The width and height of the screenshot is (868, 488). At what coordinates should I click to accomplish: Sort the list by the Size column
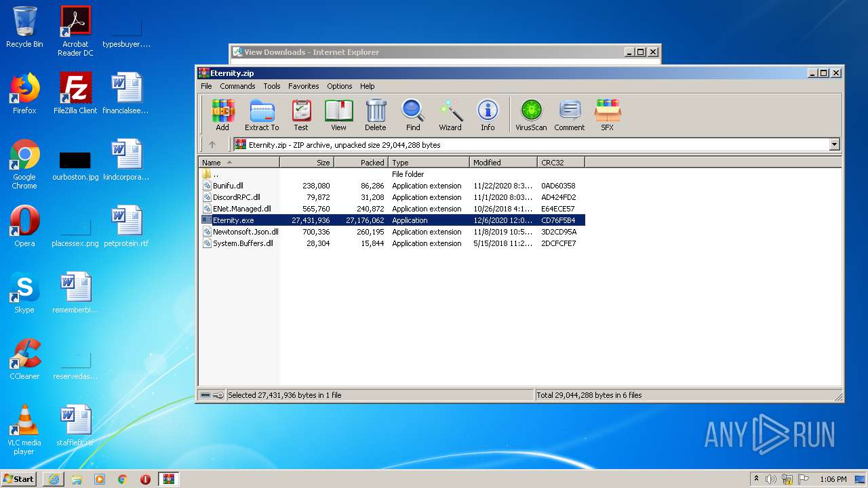[x=307, y=163]
